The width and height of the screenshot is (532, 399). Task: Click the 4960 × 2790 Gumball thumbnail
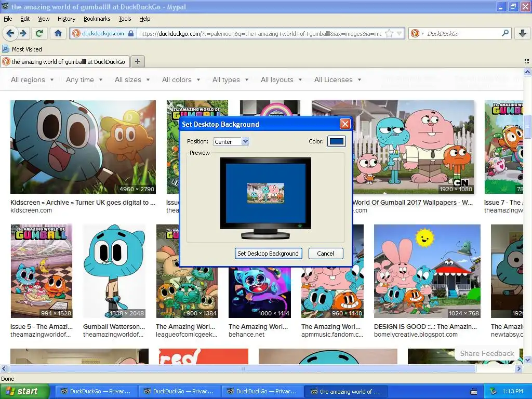[83, 147]
